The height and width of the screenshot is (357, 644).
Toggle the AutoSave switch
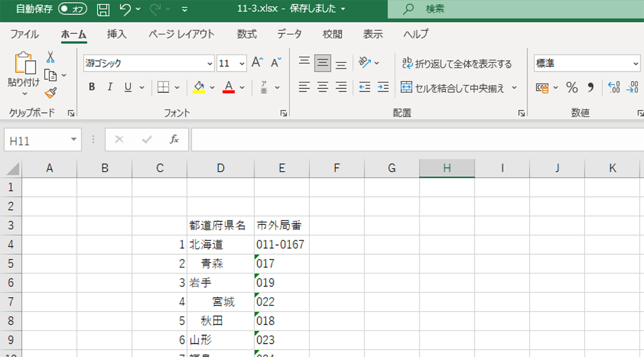pos(73,9)
